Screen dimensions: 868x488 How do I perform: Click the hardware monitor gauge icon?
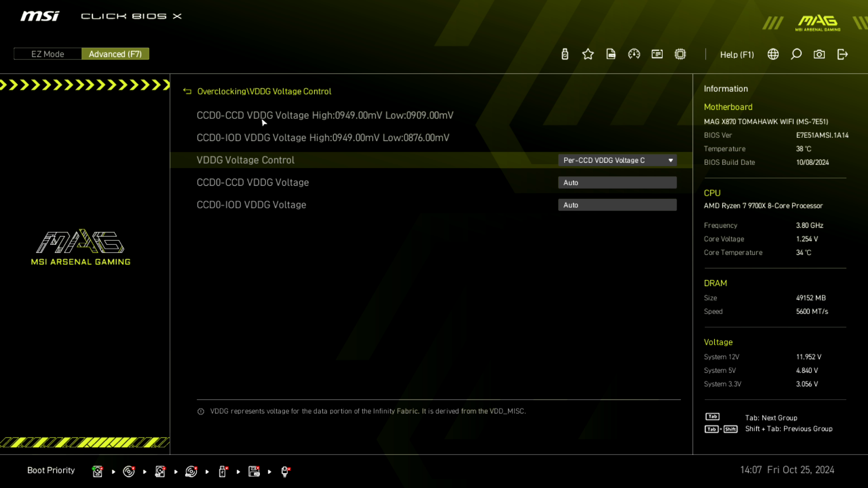pos(634,54)
